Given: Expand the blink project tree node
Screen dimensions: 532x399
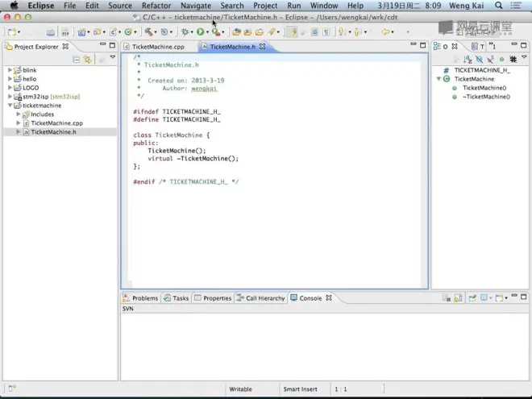Looking at the screenshot, I should 10,70.
